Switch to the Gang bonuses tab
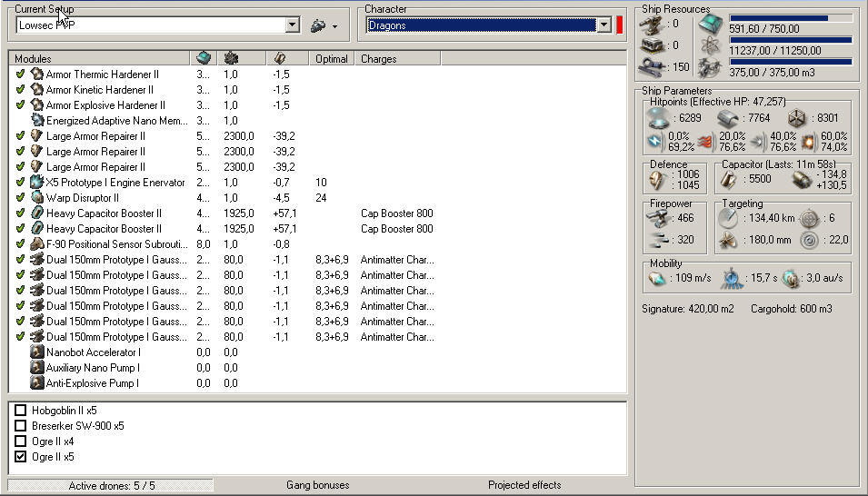The image size is (868, 496). tap(317, 485)
